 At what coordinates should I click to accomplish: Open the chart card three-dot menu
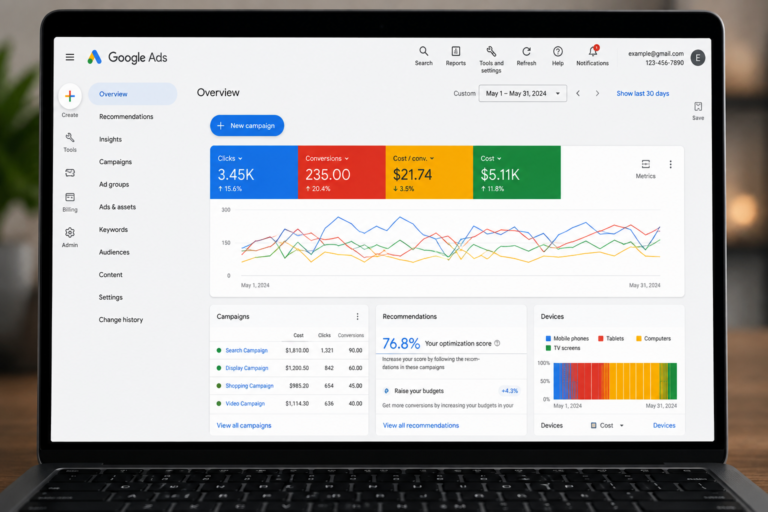[x=671, y=165]
